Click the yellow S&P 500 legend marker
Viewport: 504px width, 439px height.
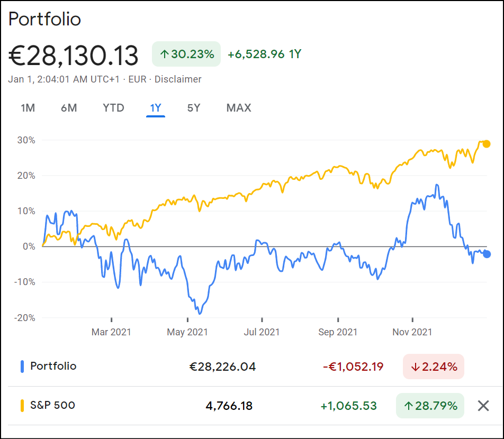(x=22, y=406)
